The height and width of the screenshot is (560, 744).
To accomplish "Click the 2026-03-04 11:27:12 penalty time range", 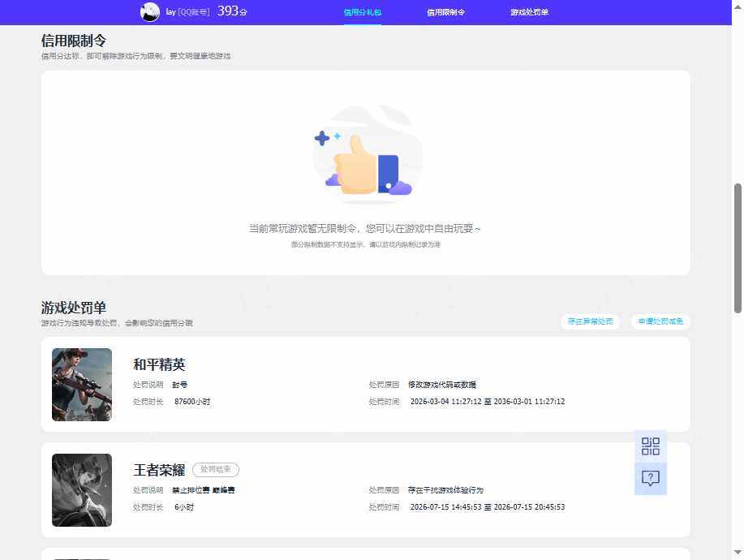I will [488, 402].
